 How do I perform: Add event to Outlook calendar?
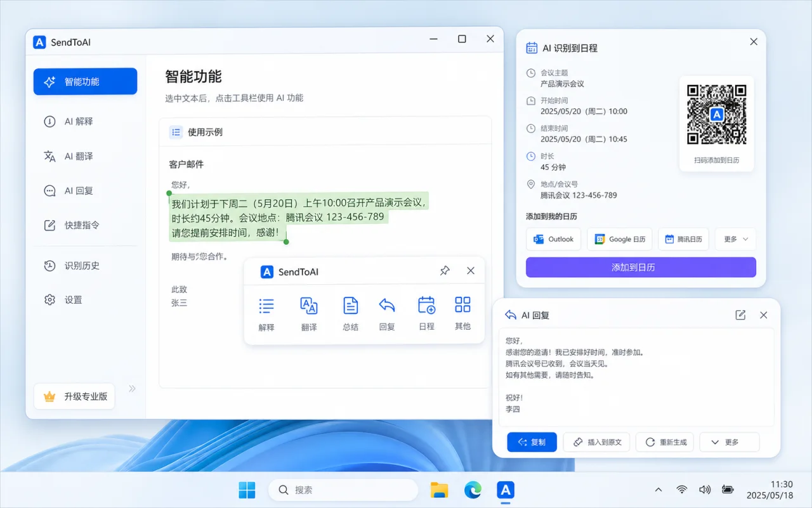click(x=553, y=239)
